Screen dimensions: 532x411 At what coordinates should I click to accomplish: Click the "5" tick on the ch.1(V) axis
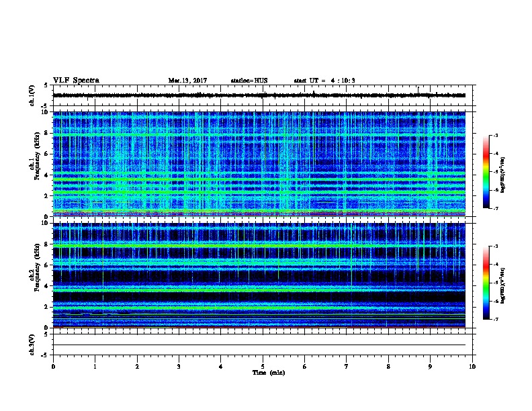click(x=46, y=85)
